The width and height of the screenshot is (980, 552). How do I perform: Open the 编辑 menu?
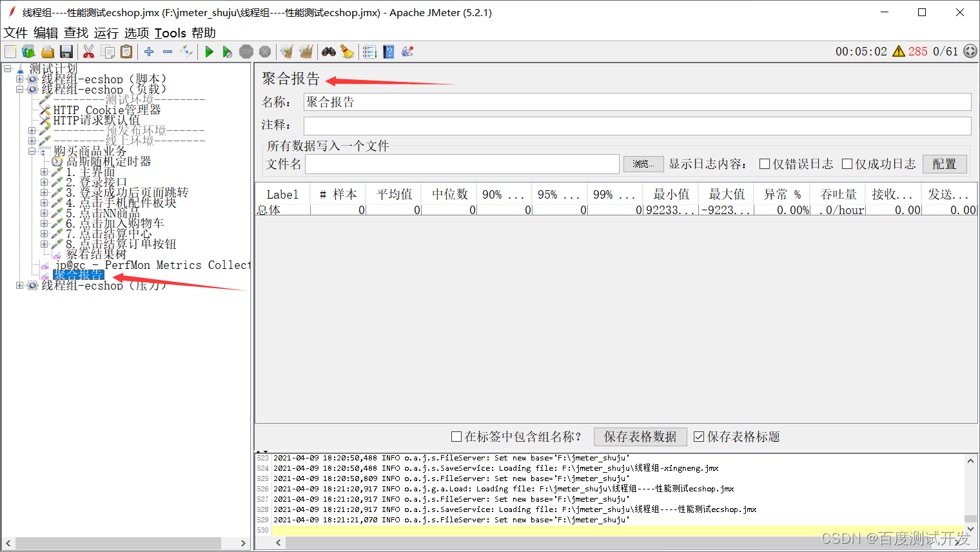(x=46, y=33)
